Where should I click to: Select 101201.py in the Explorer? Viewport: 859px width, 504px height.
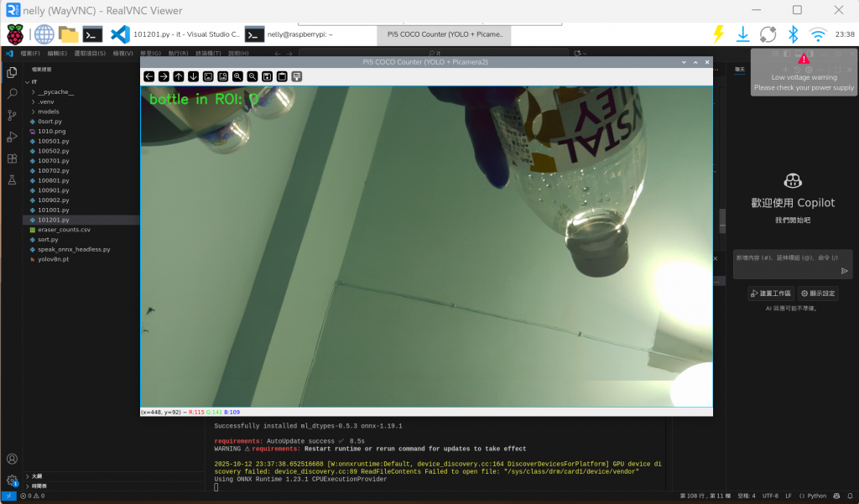coord(53,220)
